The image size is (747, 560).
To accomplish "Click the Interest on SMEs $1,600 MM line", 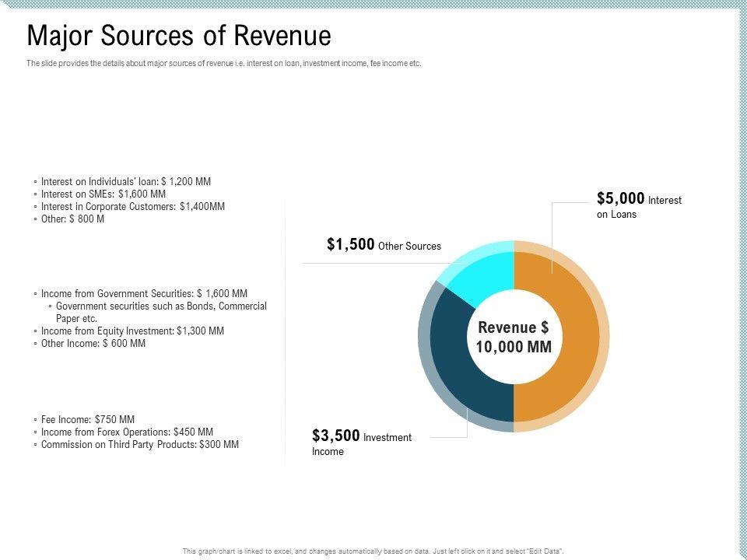I will [103, 194].
